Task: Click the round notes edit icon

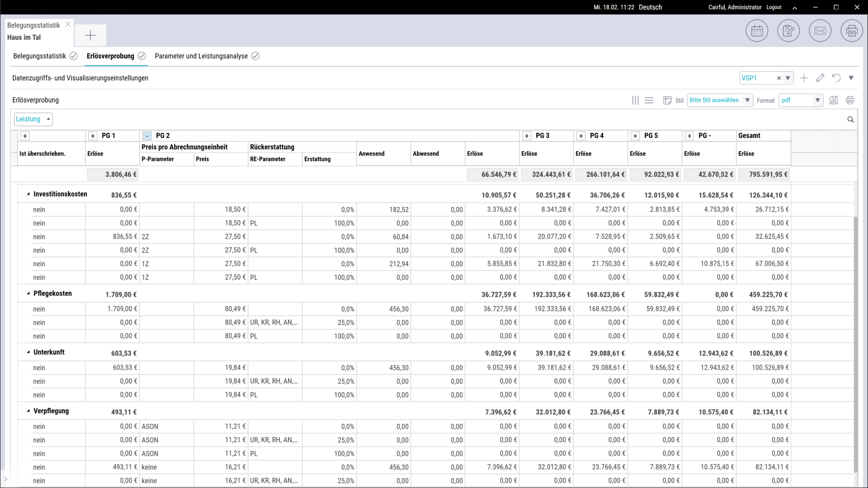Action: [788, 31]
